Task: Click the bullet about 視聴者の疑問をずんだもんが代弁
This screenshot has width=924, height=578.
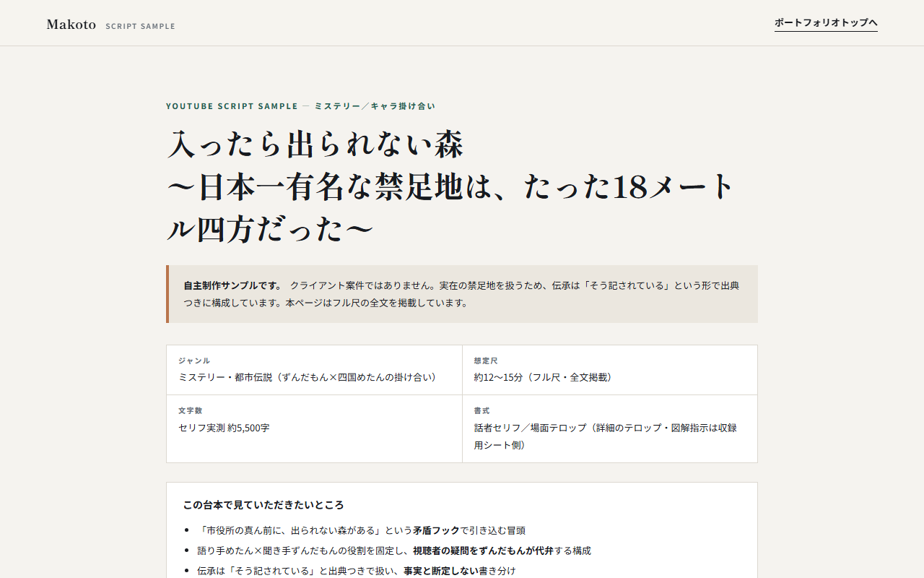Action: click(394, 551)
